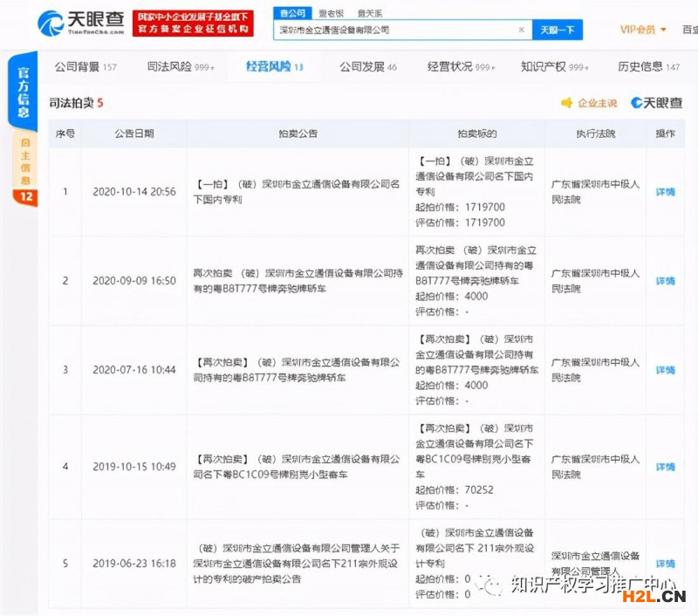This screenshot has height=616, width=698.
Task: Open 详情 for the 2019-06-23 auction
Action: click(666, 564)
